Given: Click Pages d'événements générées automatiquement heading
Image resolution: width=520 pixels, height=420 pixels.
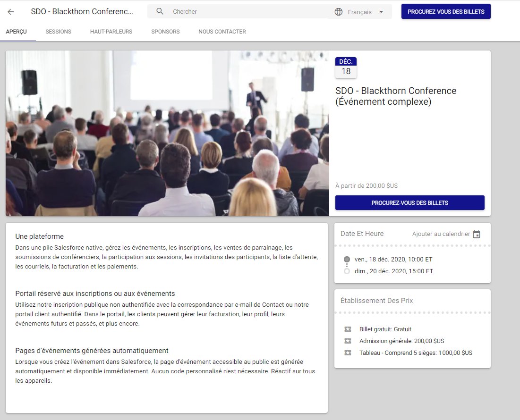Looking at the screenshot, I should (92, 351).
